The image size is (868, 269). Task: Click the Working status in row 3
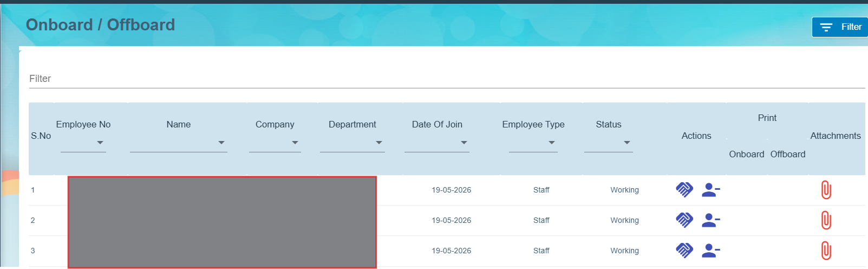pyautogui.click(x=625, y=251)
